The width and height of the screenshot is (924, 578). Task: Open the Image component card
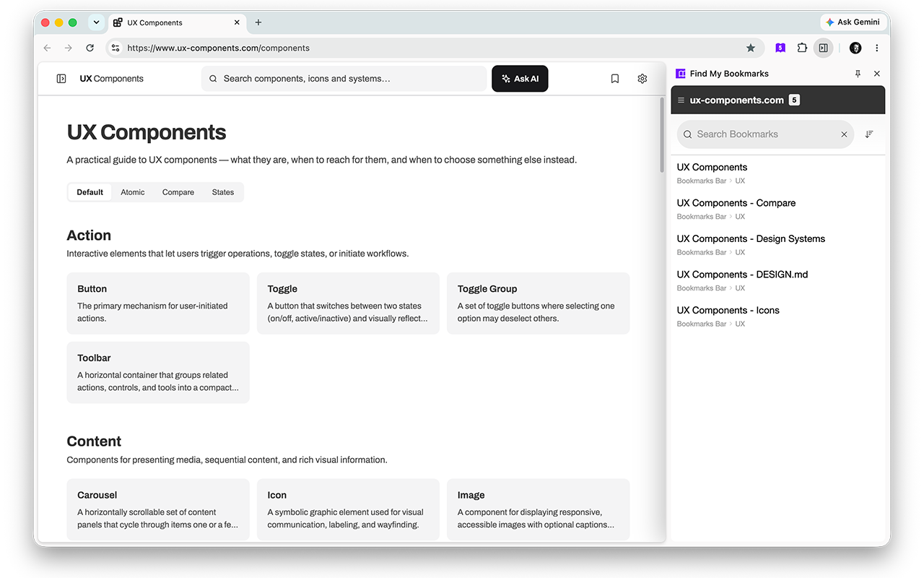pos(539,509)
